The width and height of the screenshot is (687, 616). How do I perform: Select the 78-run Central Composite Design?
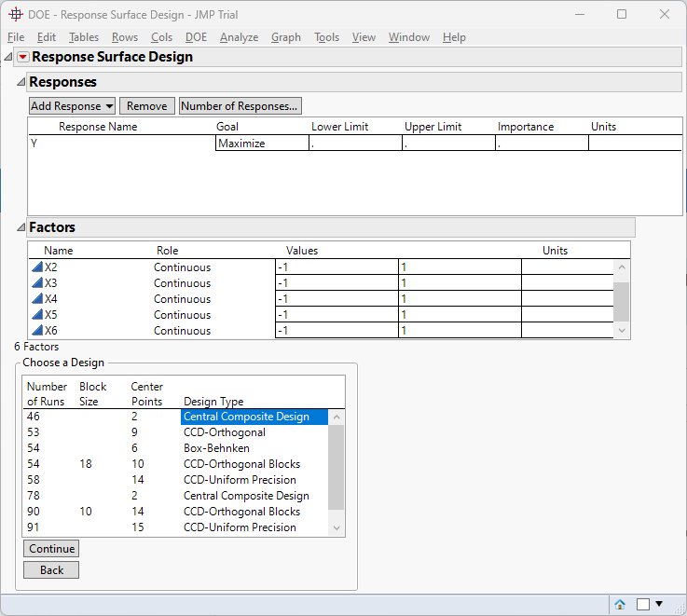(x=175, y=496)
